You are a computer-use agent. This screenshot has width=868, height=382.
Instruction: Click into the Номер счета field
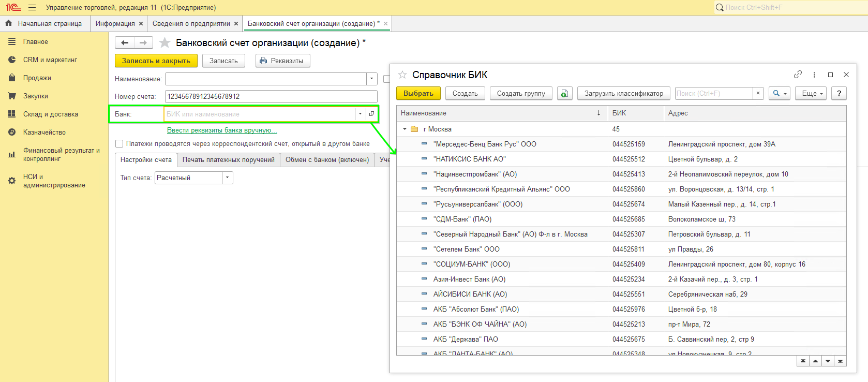[271, 96]
